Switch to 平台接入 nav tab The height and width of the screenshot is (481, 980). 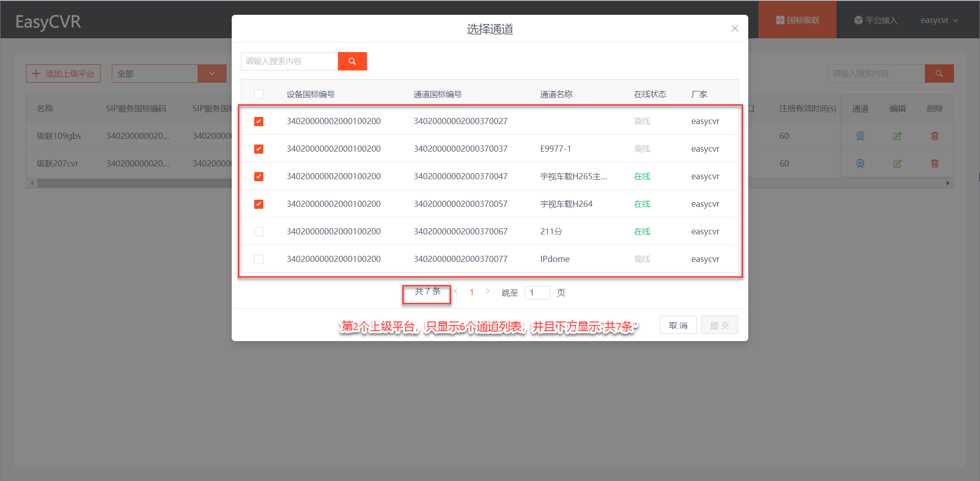(x=875, y=20)
